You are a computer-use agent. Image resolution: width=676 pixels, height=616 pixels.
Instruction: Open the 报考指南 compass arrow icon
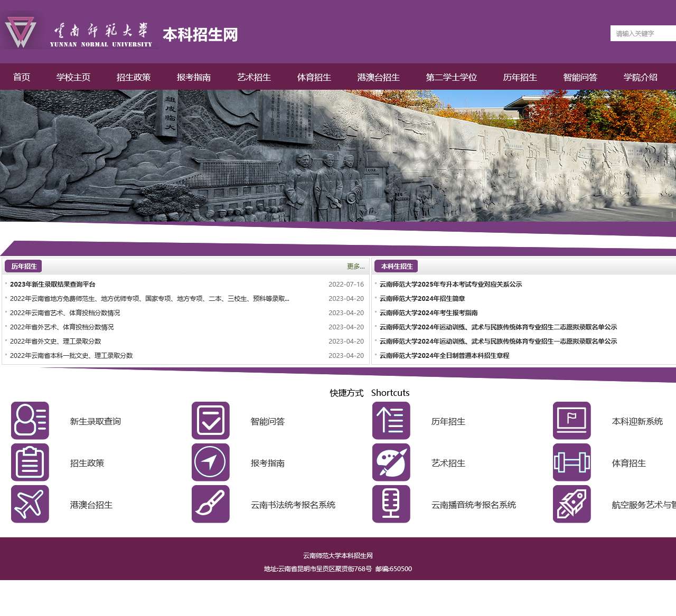tap(211, 462)
